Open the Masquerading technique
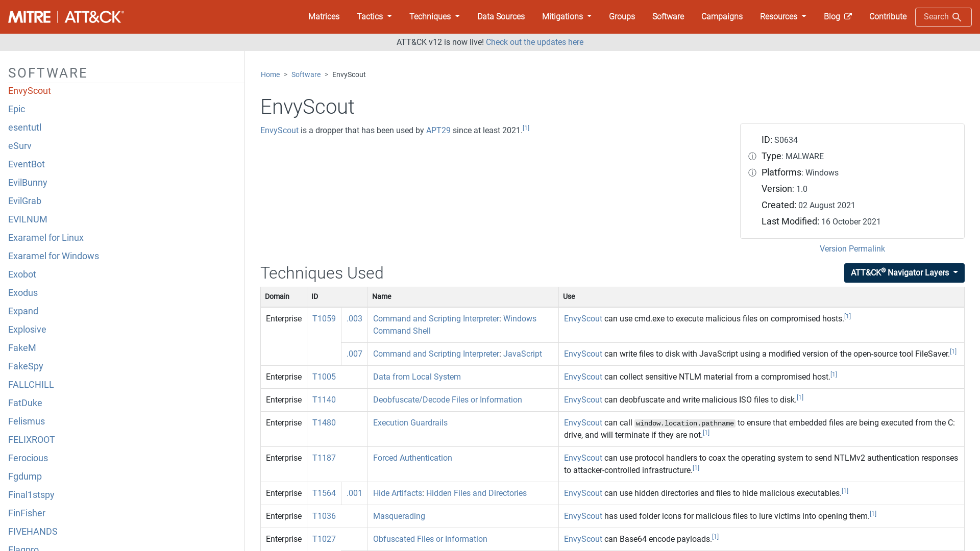Screen dimensions: 980x551 [x=399, y=516]
